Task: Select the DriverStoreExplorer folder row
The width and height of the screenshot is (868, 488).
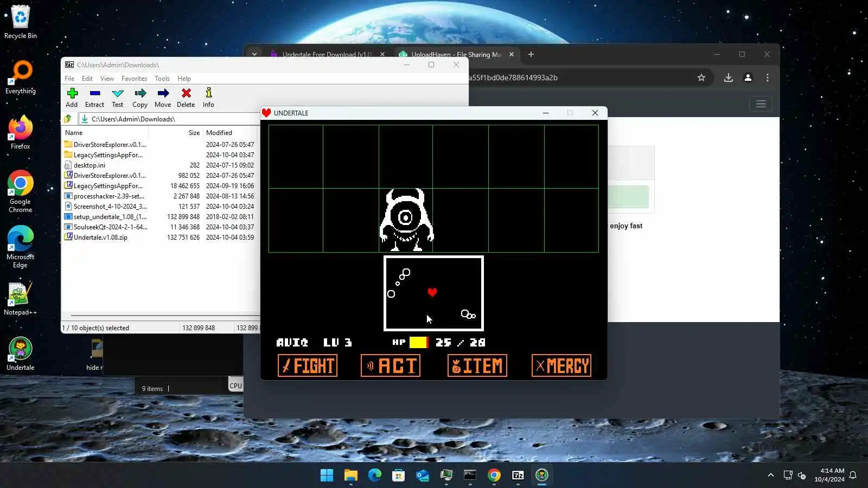Action: 160,145
